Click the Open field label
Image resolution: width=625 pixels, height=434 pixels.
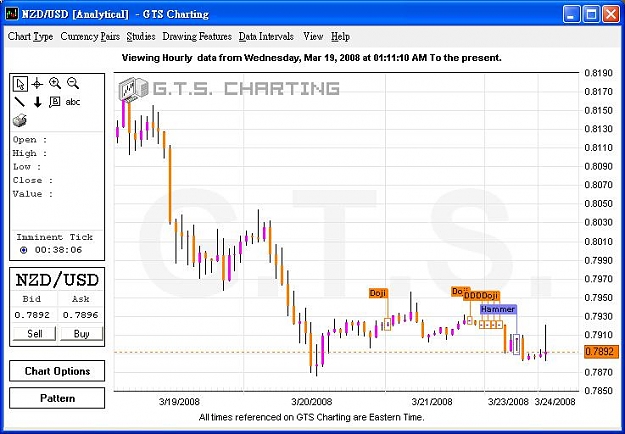(30, 140)
